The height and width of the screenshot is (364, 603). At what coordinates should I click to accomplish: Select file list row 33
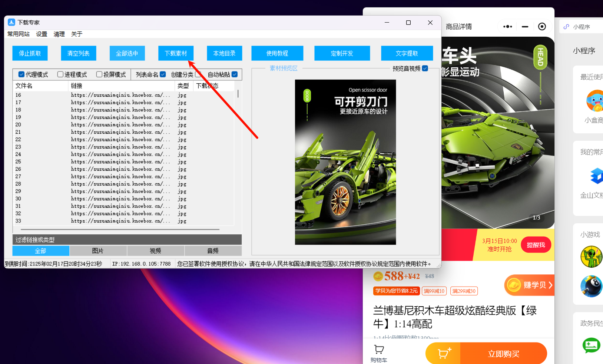pos(124,221)
